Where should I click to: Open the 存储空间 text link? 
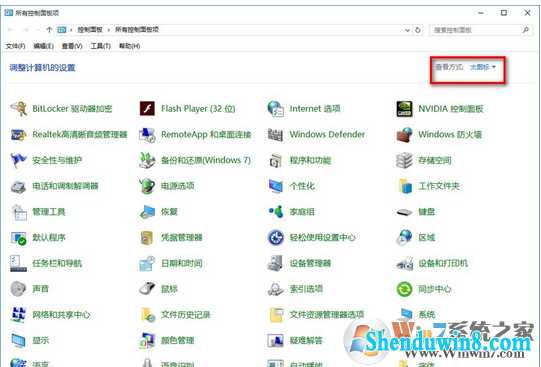point(435,160)
